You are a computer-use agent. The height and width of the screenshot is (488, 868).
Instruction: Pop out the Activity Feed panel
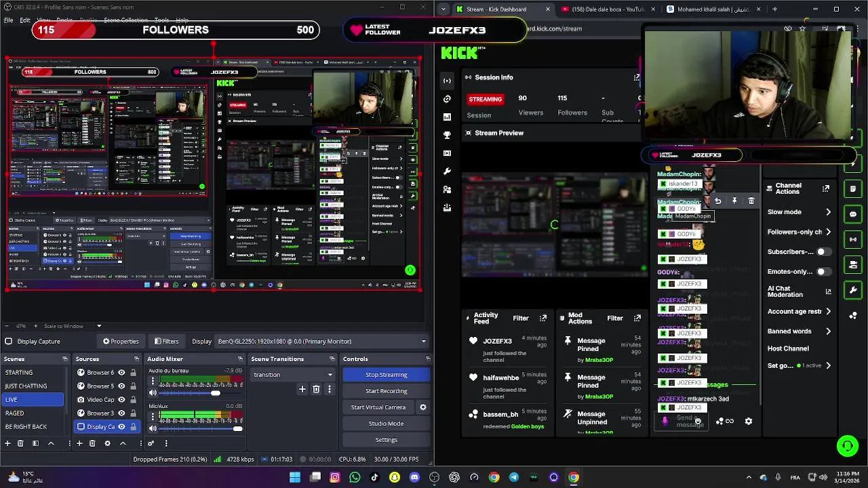pos(543,318)
